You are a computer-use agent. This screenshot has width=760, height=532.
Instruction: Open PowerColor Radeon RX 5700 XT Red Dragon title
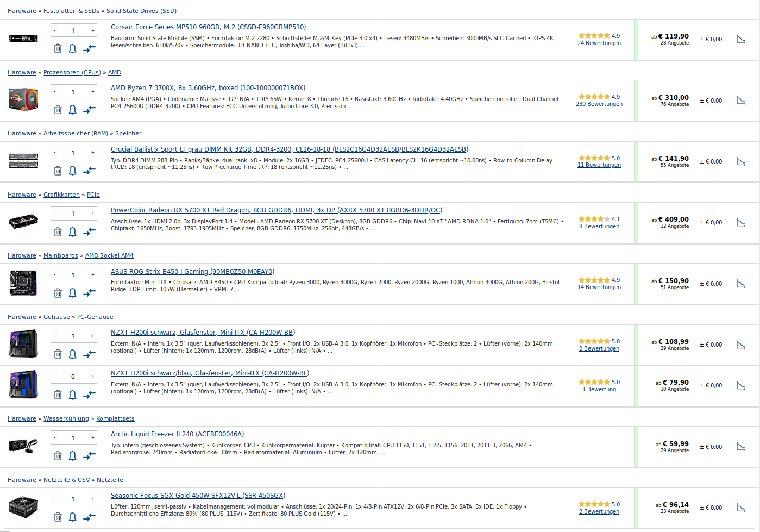click(277, 210)
